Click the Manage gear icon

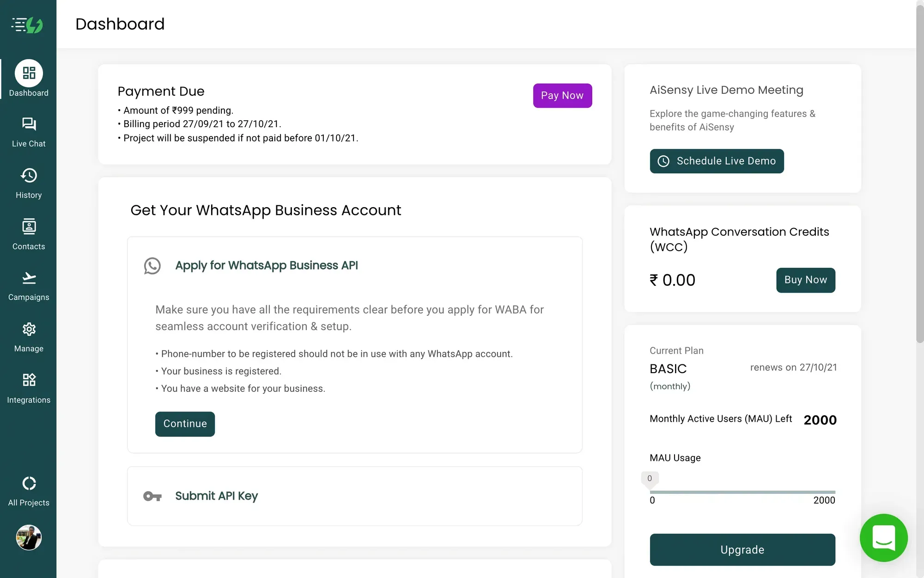29,329
